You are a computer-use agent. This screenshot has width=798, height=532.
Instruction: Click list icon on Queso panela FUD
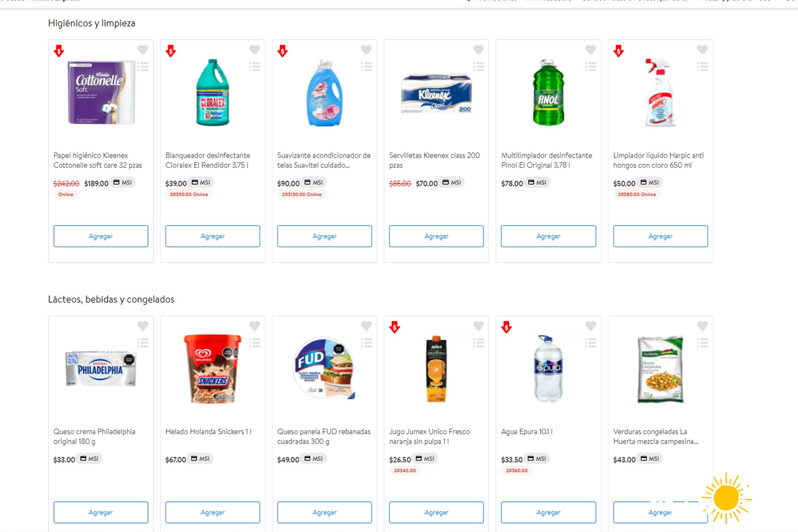pos(366,343)
